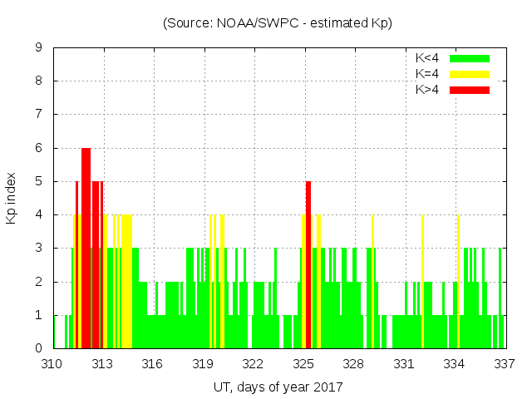Select the K>4 legend label

(x=428, y=90)
